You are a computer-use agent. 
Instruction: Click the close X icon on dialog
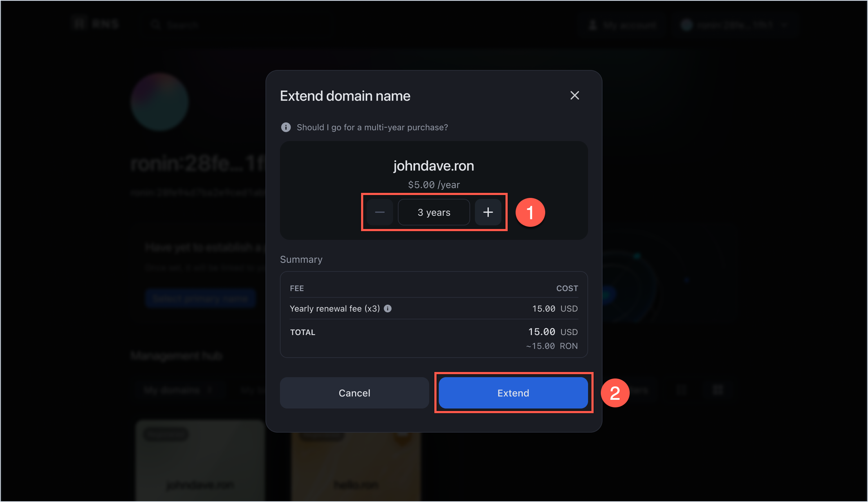(x=574, y=96)
